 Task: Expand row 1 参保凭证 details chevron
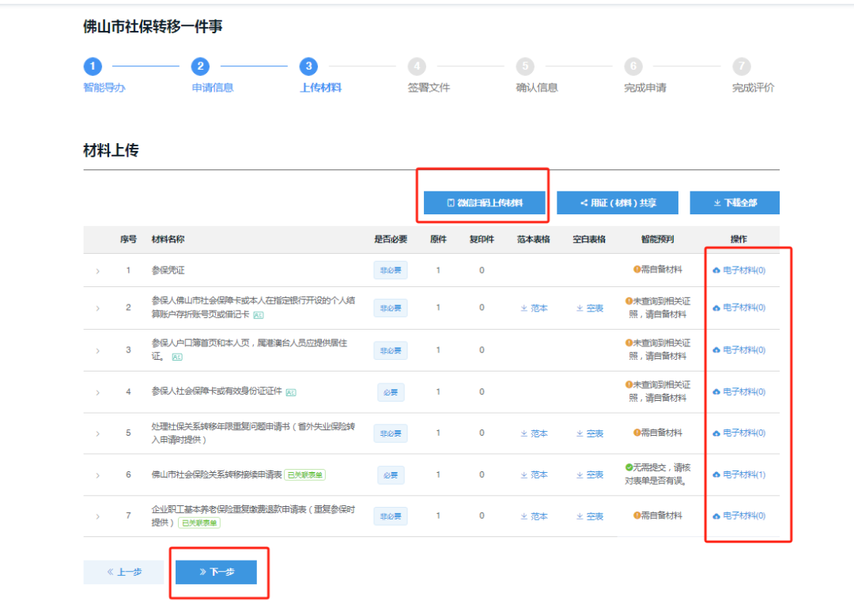98,271
